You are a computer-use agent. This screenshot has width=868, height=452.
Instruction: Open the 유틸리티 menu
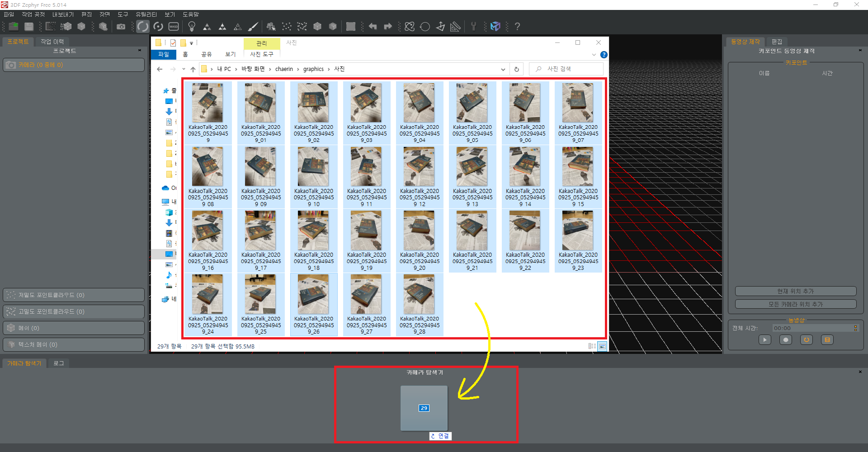[146, 14]
